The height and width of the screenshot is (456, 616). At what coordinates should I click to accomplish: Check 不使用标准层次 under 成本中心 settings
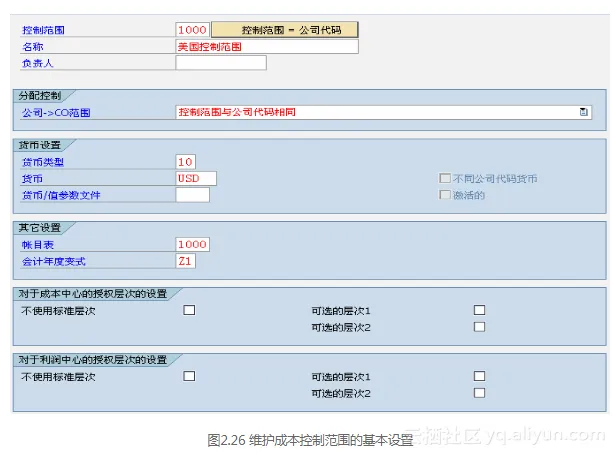point(189,310)
